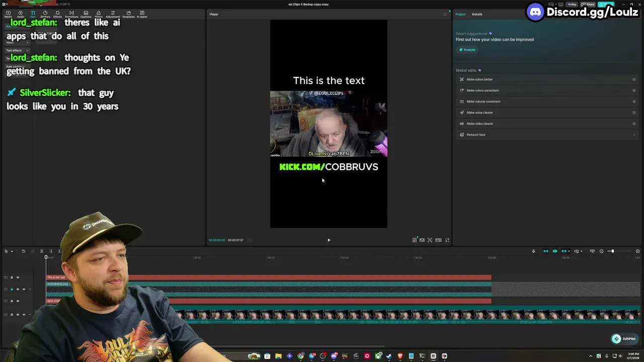Expand the Retouch face option
The height and width of the screenshot is (362, 644).
point(547,135)
